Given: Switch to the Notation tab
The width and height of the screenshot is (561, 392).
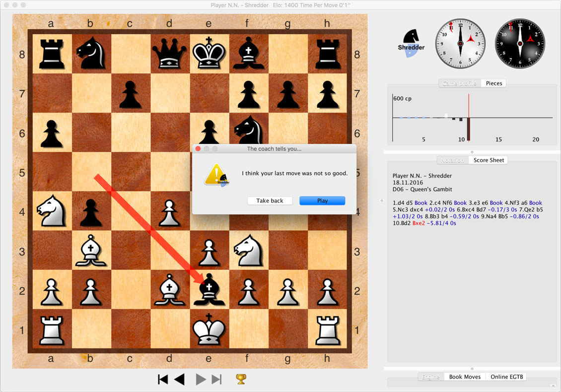Looking at the screenshot, I should [x=453, y=160].
